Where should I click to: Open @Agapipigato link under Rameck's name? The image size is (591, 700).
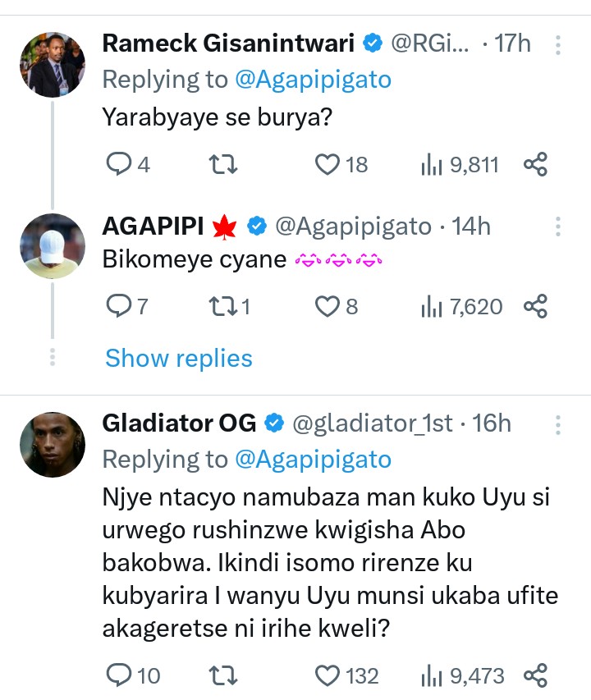coord(313,80)
